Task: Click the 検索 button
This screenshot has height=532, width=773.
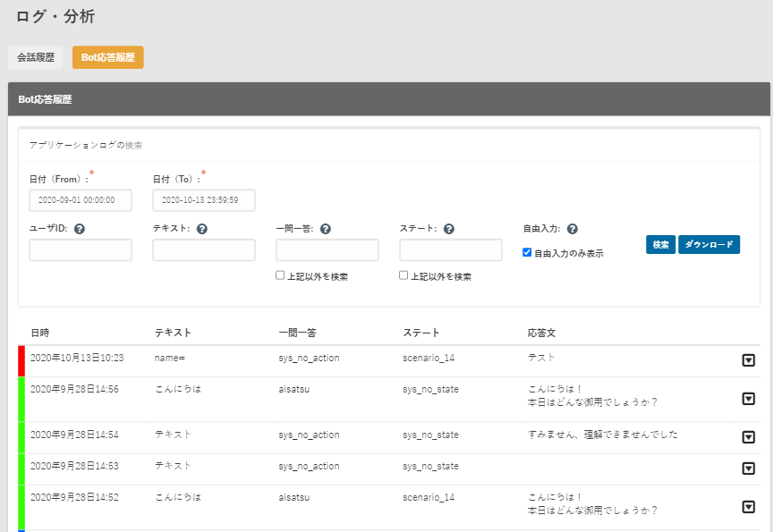Action: [660, 245]
